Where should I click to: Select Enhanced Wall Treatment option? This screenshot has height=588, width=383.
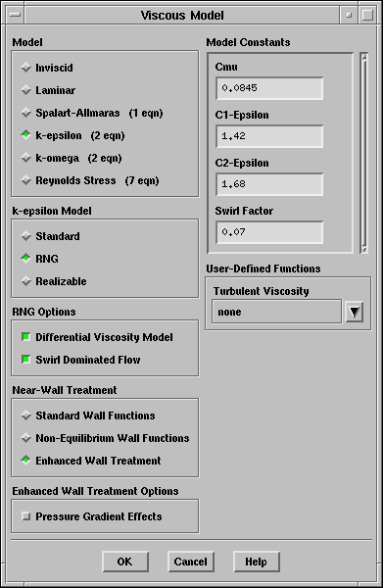click(x=91, y=461)
